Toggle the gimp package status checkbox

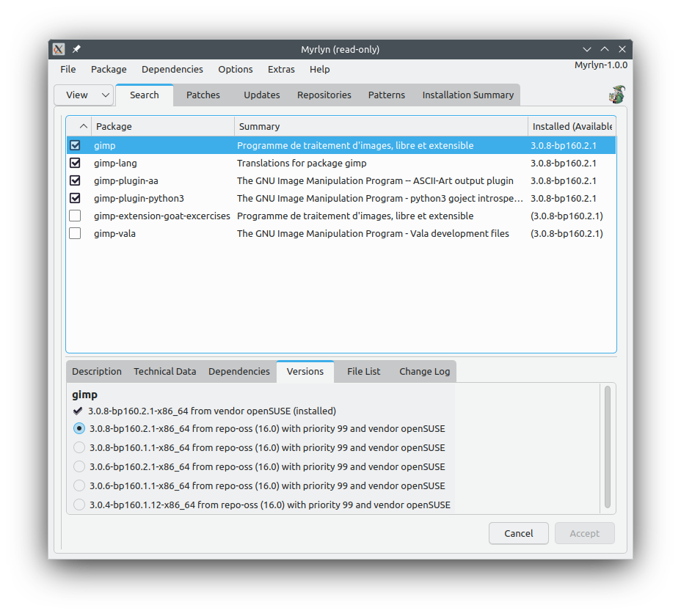point(75,146)
